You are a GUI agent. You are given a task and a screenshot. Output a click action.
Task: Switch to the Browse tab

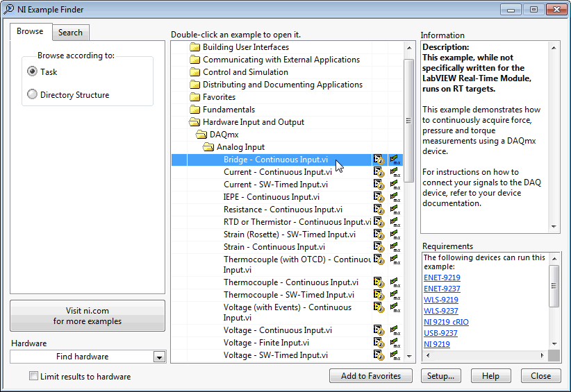[x=30, y=32]
